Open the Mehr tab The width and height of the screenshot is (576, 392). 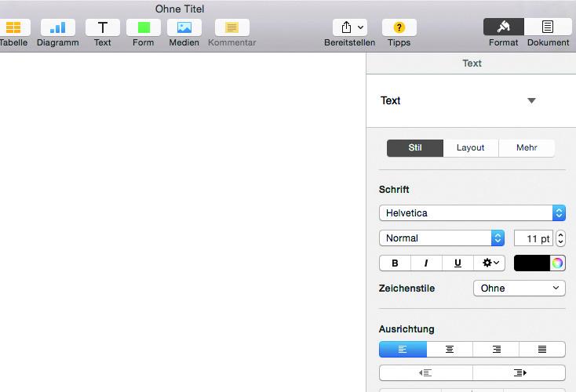[527, 148]
